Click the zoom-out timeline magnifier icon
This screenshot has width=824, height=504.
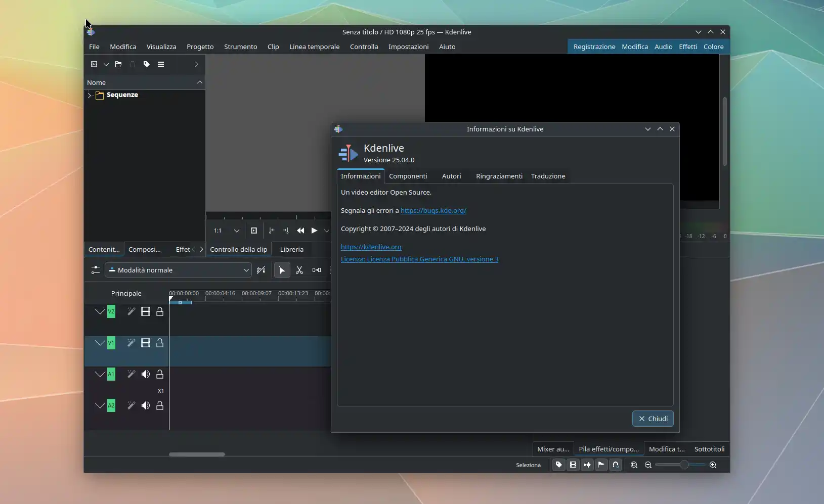coord(648,465)
